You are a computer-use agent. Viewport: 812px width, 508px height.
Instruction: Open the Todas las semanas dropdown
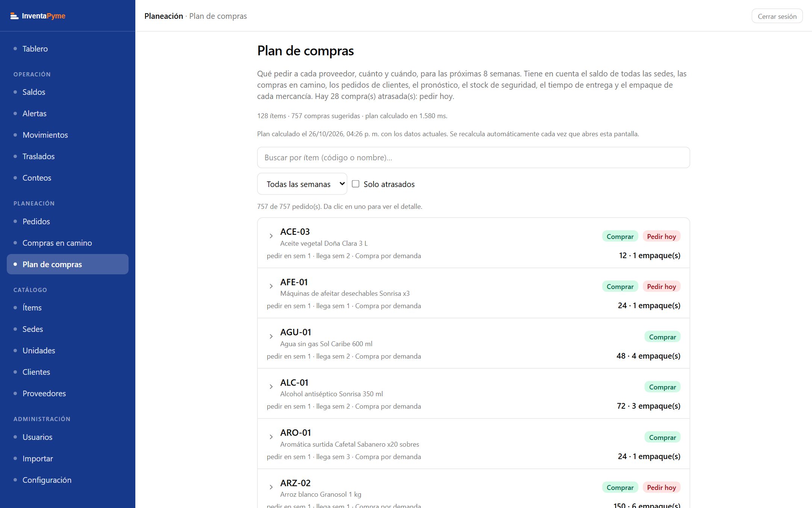302,184
